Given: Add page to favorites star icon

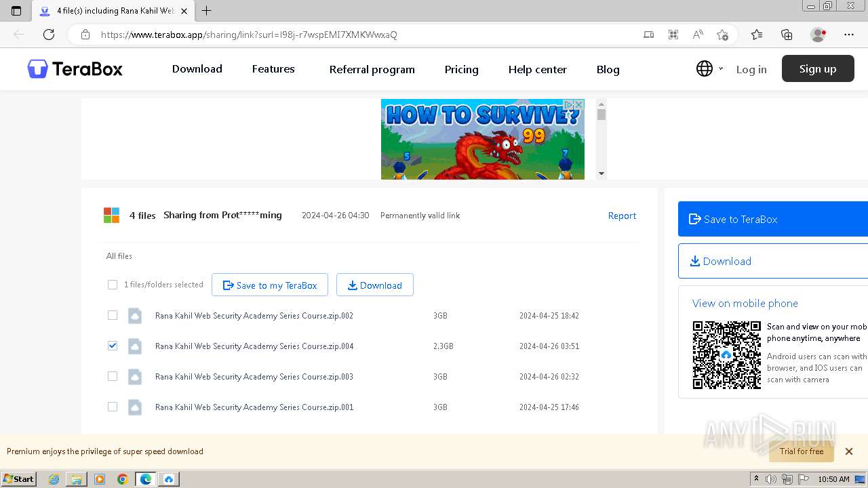Looking at the screenshot, I should (722, 35).
